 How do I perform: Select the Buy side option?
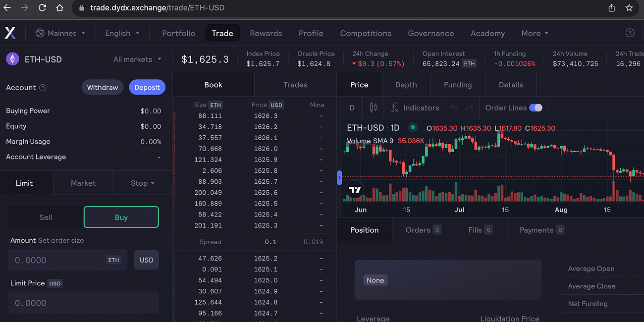tap(121, 217)
